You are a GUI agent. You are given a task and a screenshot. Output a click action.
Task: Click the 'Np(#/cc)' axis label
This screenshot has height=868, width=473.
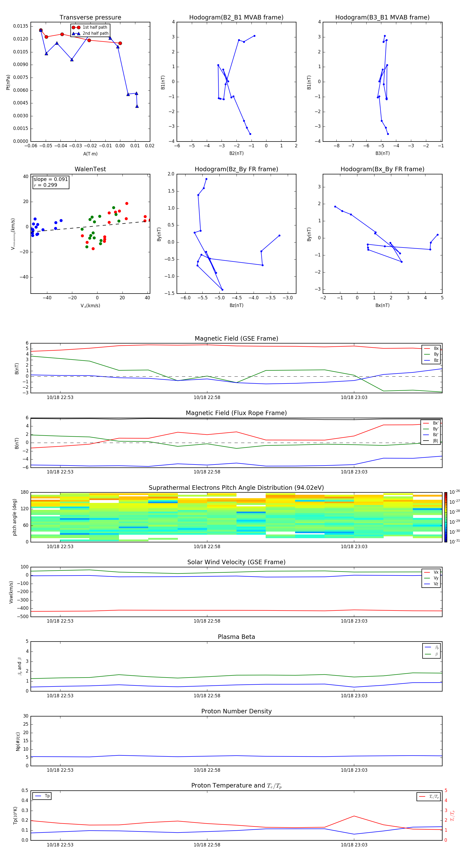coord(18,741)
